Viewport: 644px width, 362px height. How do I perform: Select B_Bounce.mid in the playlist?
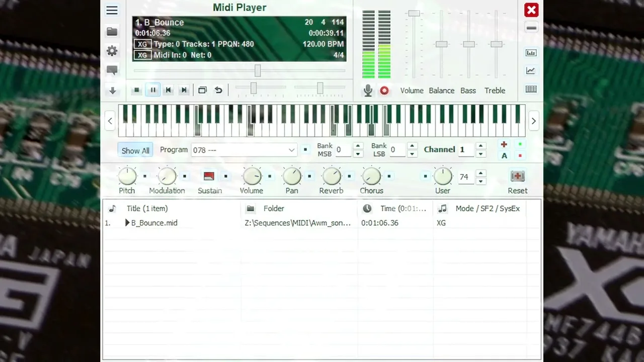click(x=154, y=223)
